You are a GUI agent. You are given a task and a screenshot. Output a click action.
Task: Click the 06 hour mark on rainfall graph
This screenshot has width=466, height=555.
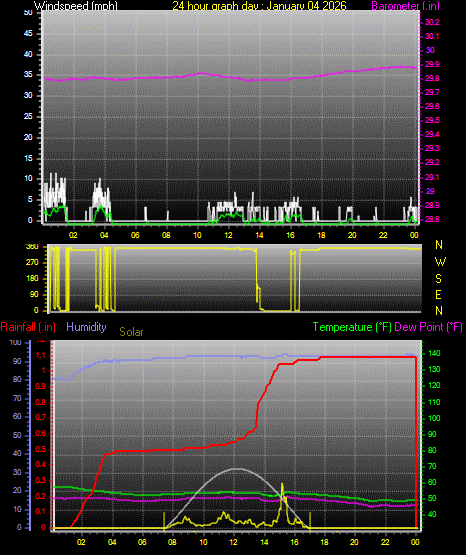point(142,542)
